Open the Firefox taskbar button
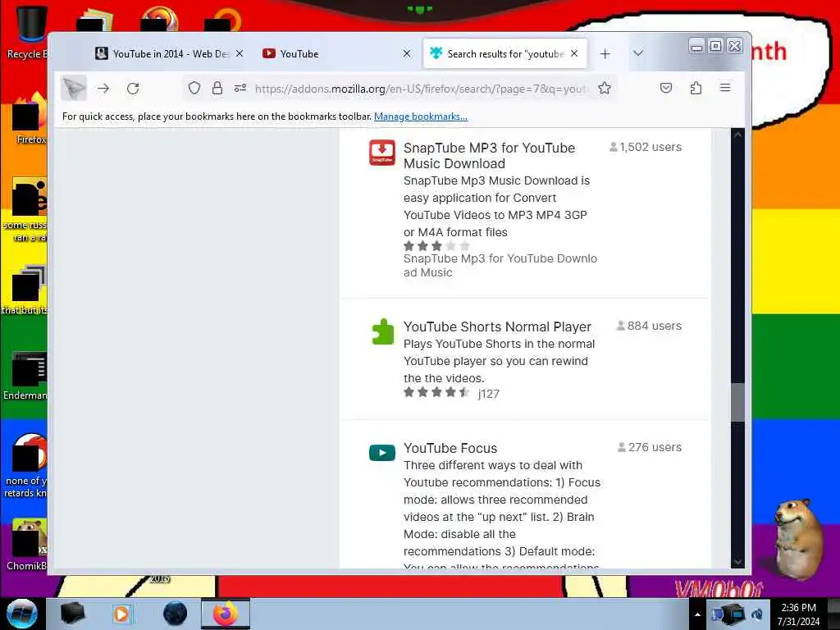The image size is (840, 630). [x=226, y=614]
